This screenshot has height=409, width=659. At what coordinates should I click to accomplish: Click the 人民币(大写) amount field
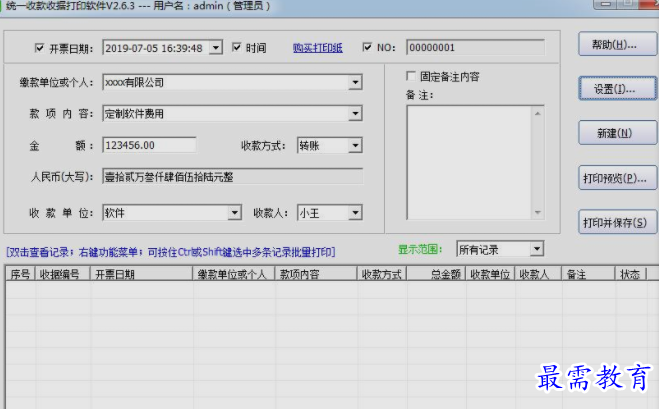click(232, 177)
